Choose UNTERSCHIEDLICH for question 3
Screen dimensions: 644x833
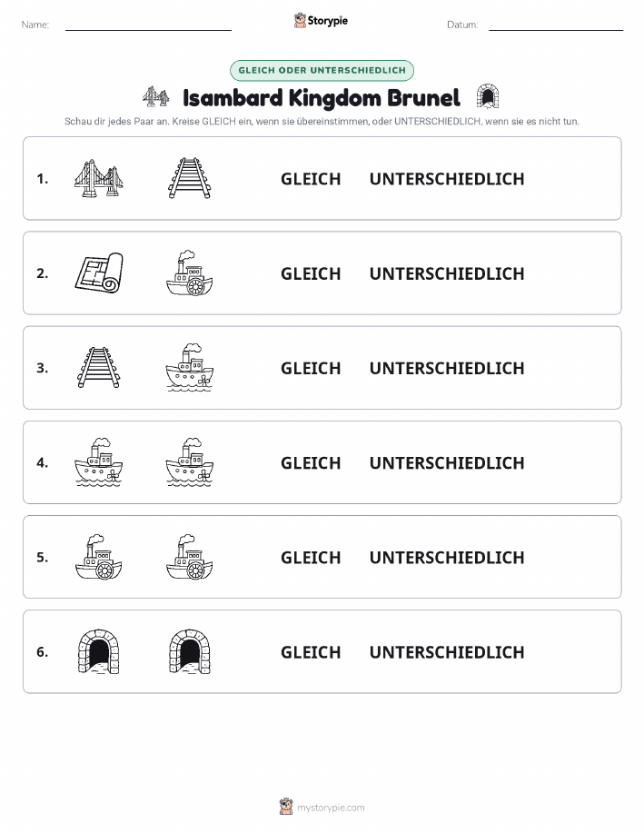[x=447, y=368]
